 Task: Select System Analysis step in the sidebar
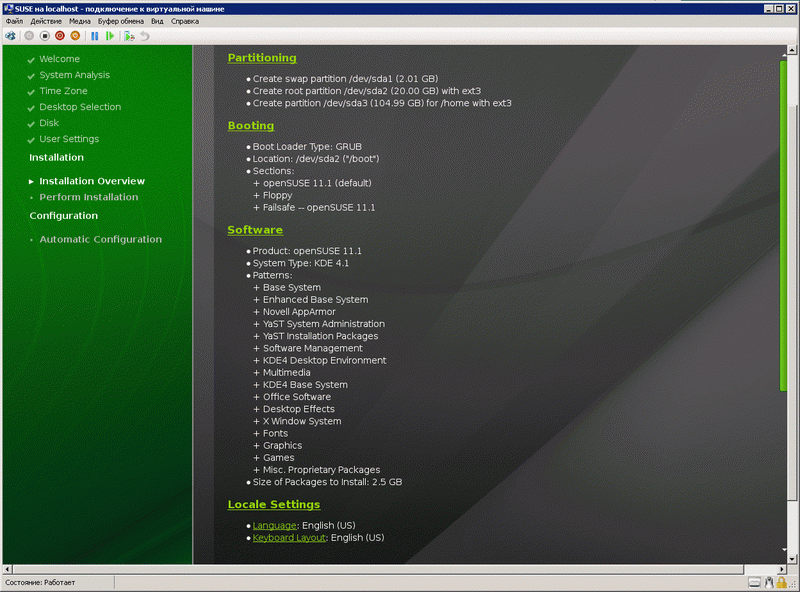pyautogui.click(x=74, y=75)
